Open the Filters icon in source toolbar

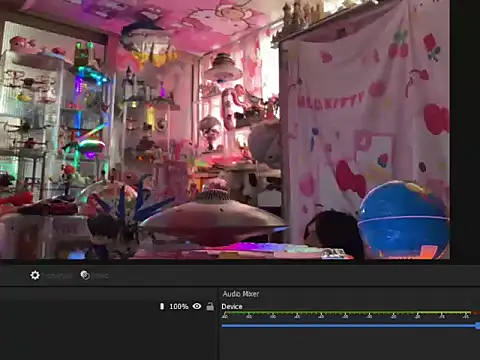(x=85, y=275)
